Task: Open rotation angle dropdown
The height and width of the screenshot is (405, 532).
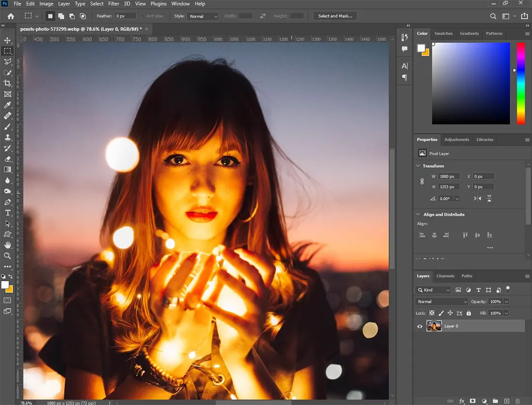Action: 457,199
